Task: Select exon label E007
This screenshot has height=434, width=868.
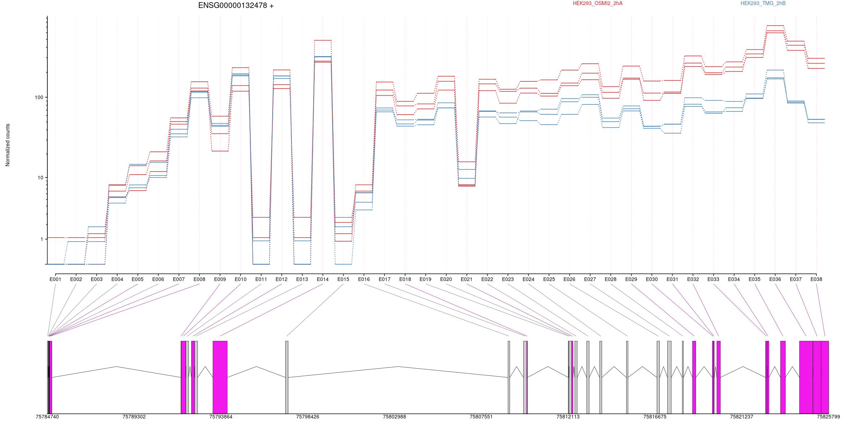Action: click(179, 280)
